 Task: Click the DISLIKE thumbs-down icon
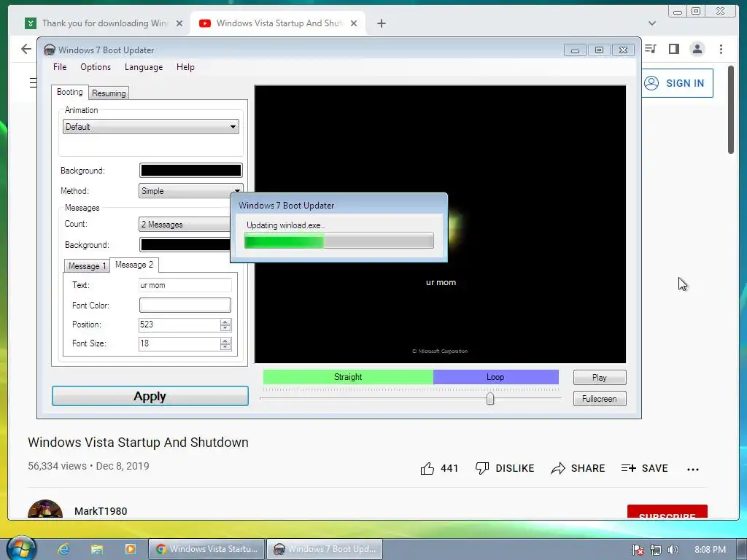pos(482,469)
